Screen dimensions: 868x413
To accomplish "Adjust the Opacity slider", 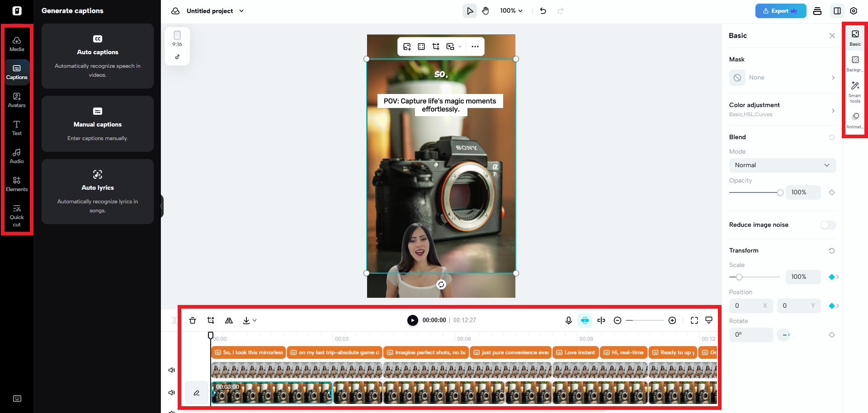I will point(756,192).
